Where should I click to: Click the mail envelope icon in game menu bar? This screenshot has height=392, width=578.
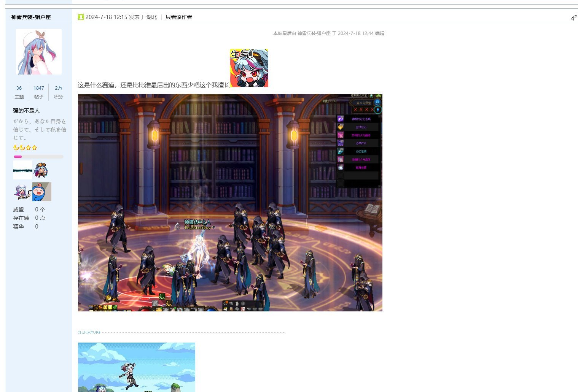click(x=225, y=309)
